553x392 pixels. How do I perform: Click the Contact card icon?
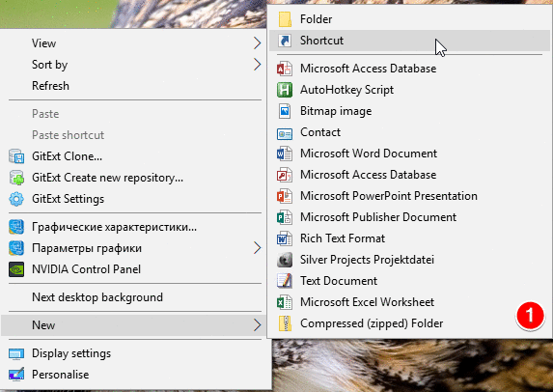click(x=285, y=134)
